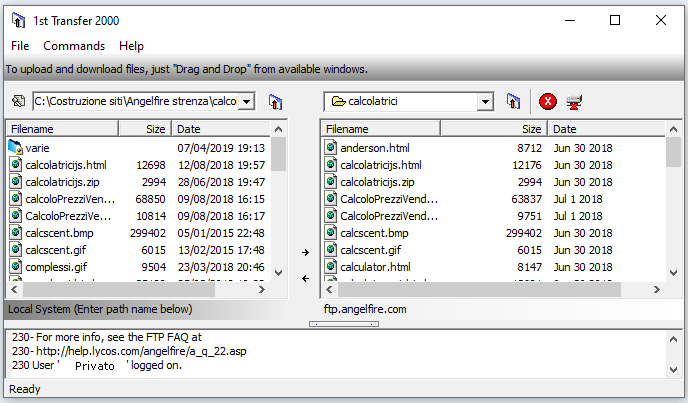Click local vertical scrollbar thumb

278,154
